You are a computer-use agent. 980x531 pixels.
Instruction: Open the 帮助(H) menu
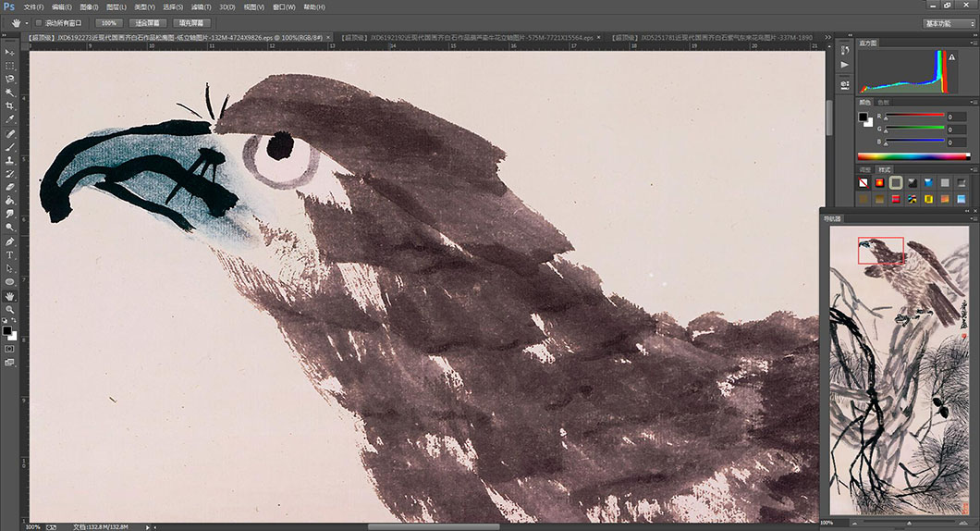coord(314,6)
